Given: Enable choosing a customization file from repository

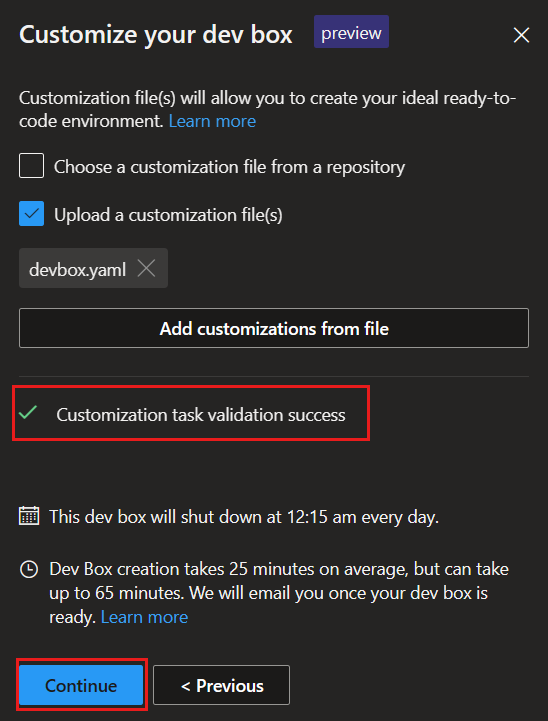Looking at the screenshot, I should coord(31,166).
